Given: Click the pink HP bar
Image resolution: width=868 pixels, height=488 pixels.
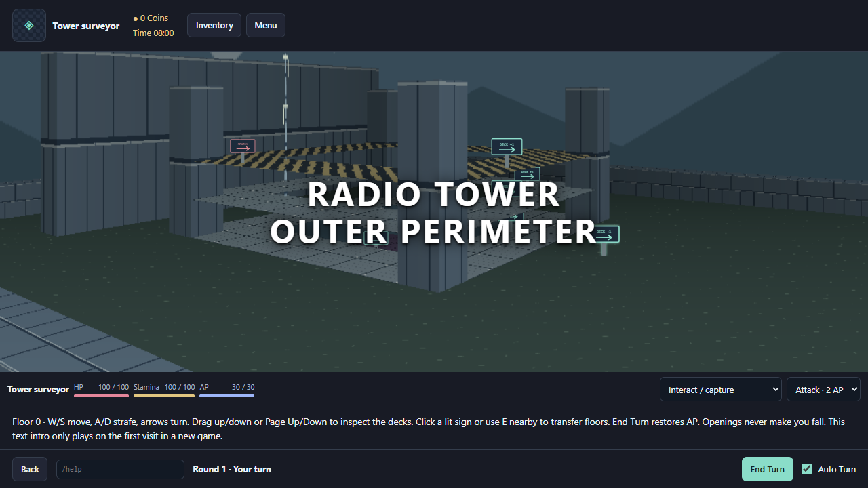Looking at the screenshot, I should tap(101, 395).
